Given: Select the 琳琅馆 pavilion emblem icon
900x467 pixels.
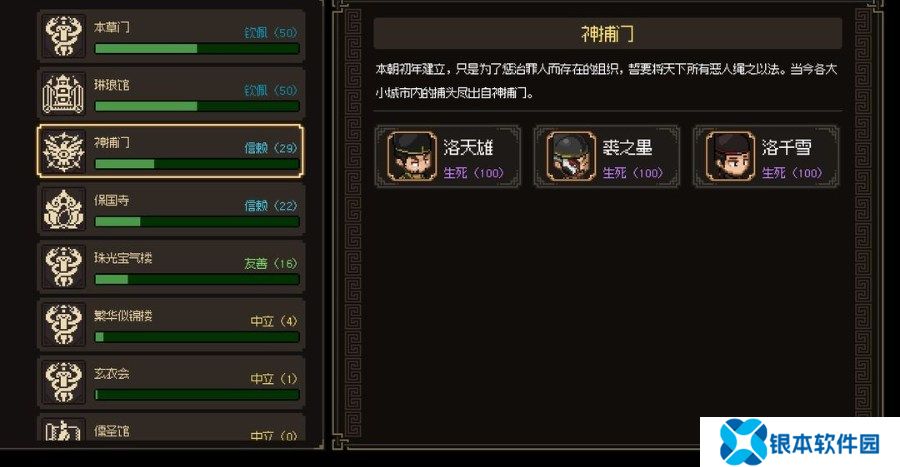Looking at the screenshot, I should [64, 94].
